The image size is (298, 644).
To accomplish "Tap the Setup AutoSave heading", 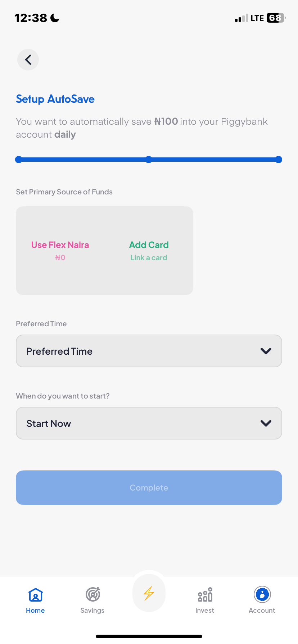I will (55, 99).
